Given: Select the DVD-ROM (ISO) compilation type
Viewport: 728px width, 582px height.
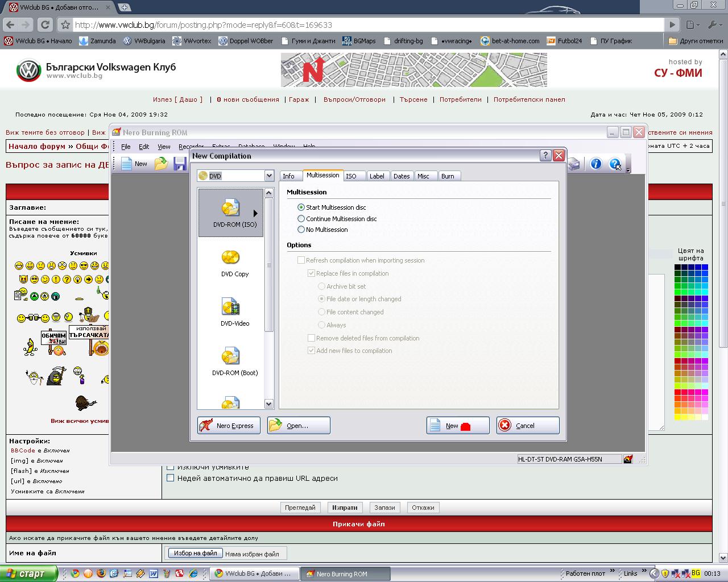Looking at the screenshot, I should pyautogui.click(x=231, y=212).
